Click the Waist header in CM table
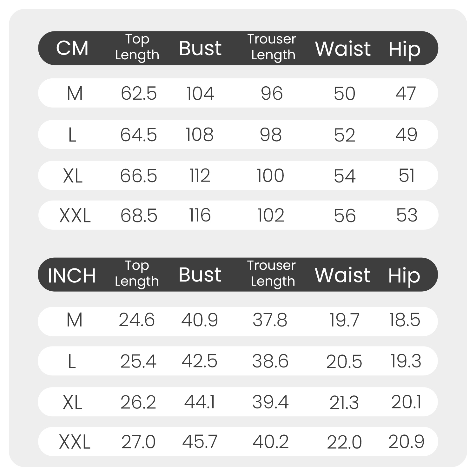Image resolution: width=476 pixels, height=476 pixels. [343, 49]
